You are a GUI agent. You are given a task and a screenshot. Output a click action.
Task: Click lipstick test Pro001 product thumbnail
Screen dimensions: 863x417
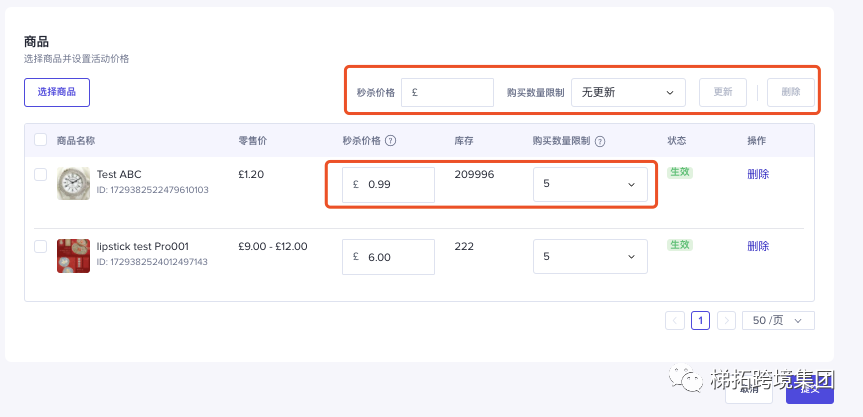pos(73,256)
